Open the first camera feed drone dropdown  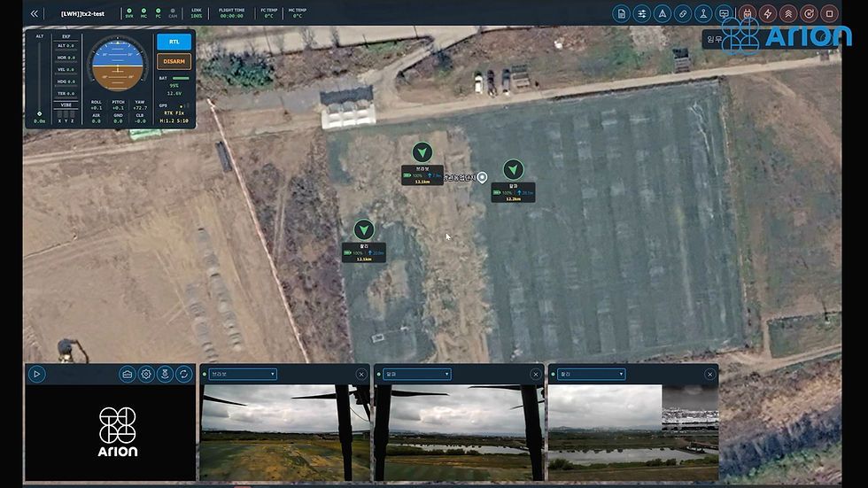pos(243,374)
